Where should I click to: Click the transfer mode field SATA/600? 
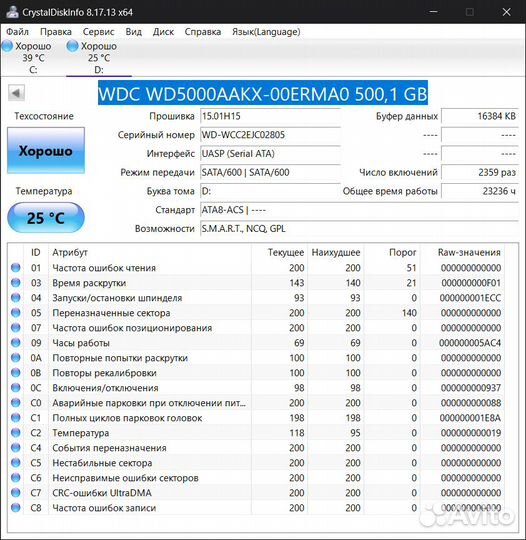pos(270,172)
